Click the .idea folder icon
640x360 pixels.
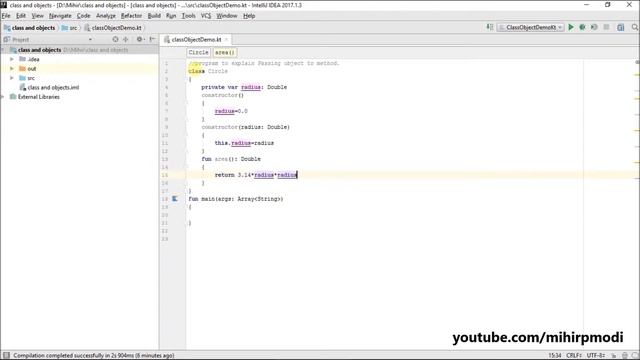pos(22,59)
